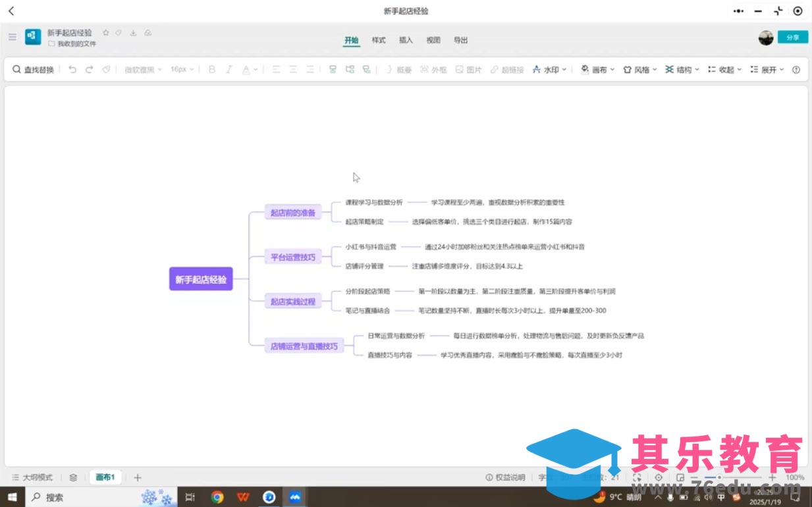Image resolution: width=812 pixels, height=507 pixels.
Task: Open the 结构 structure dropdown
Action: click(x=682, y=70)
